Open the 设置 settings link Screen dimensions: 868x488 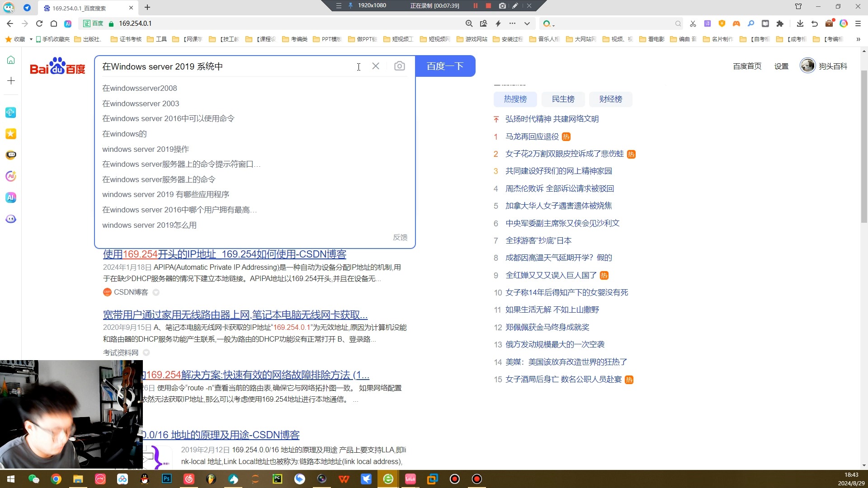click(x=781, y=66)
